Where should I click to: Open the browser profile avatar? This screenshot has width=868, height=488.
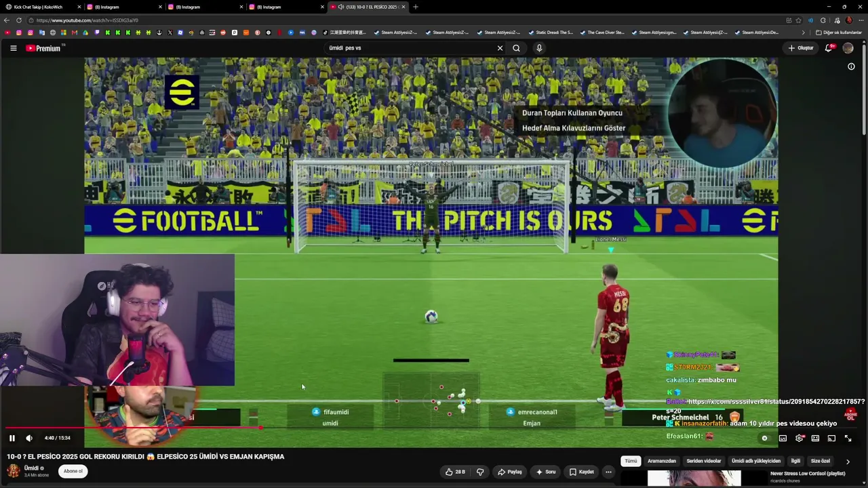pos(848,20)
